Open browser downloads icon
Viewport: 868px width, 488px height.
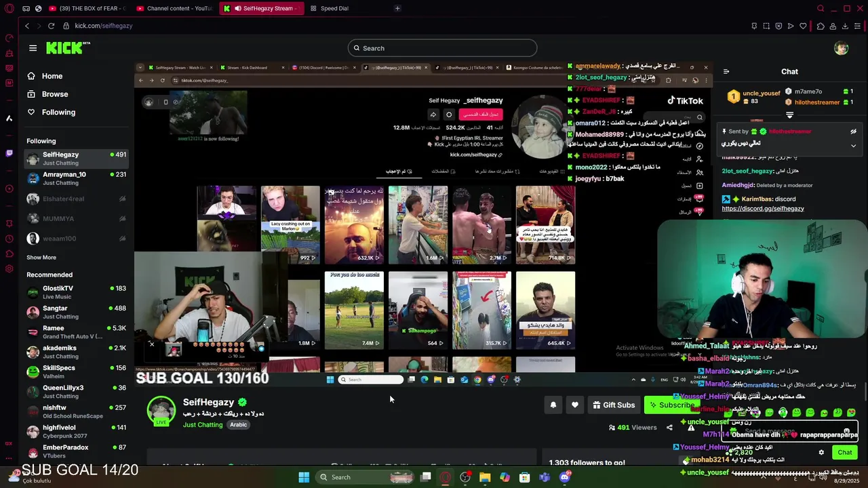click(845, 26)
